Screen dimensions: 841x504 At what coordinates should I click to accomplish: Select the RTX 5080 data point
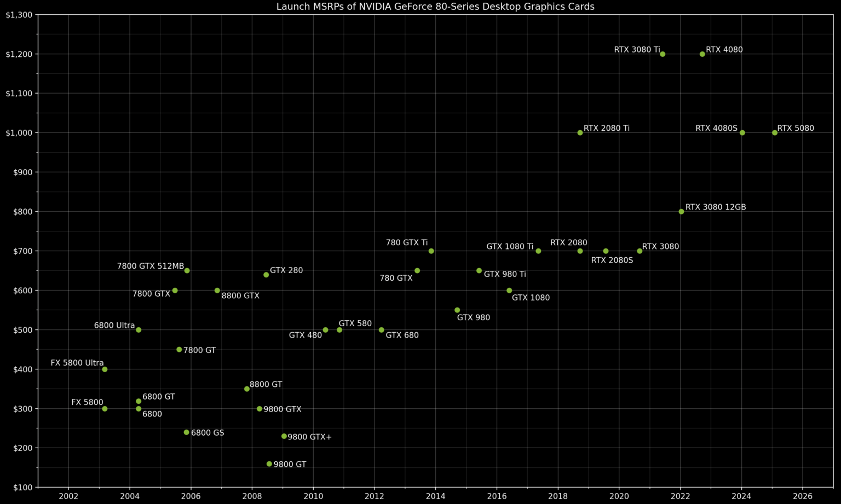point(775,133)
